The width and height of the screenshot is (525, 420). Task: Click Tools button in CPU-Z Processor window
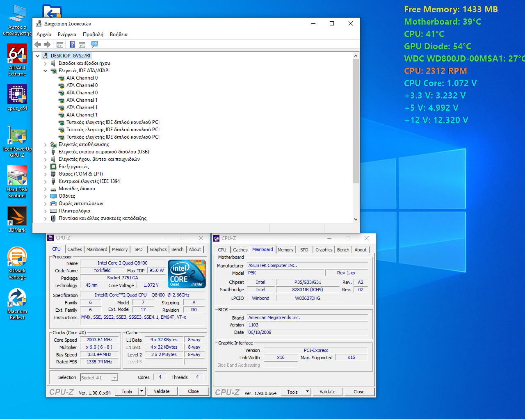point(127,391)
